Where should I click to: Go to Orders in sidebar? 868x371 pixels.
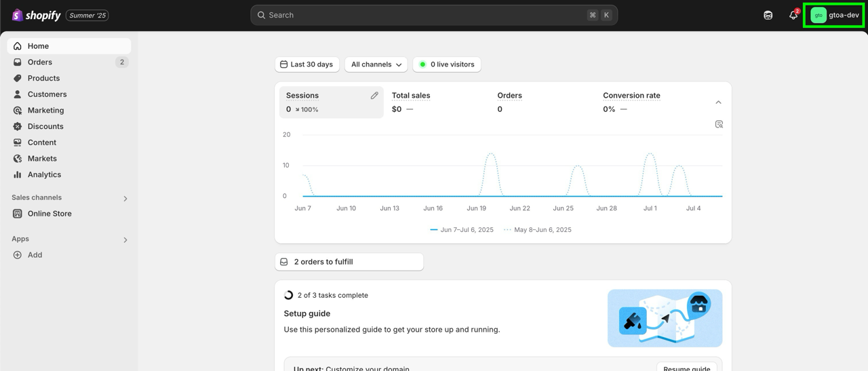[40, 62]
